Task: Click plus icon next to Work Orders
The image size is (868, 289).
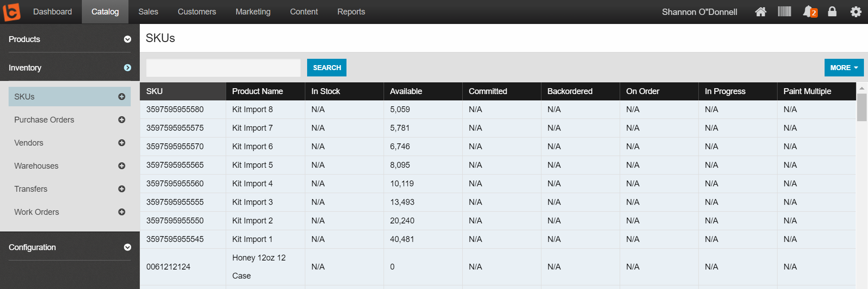Action: (122, 212)
